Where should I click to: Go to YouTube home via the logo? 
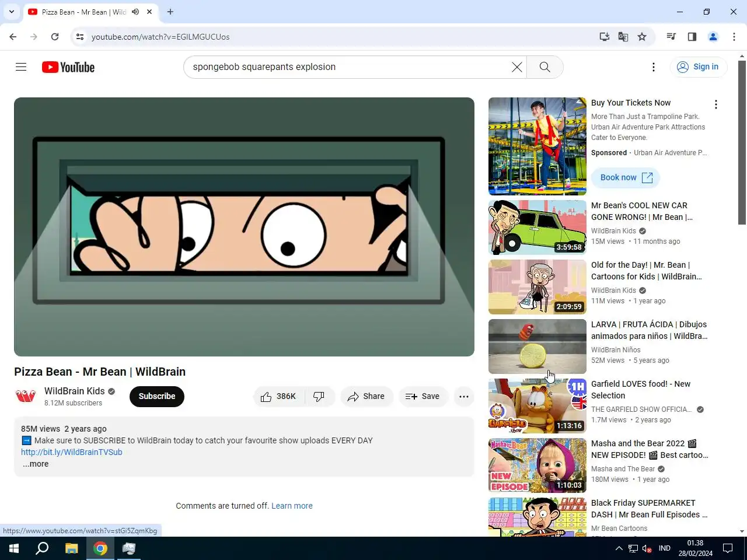point(68,67)
